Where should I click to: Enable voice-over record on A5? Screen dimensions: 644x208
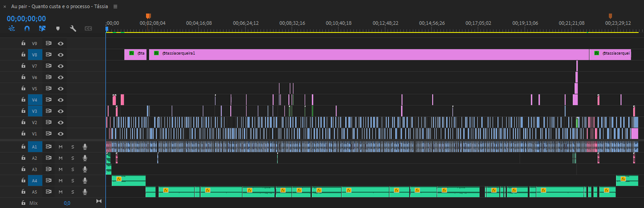coord(85,191)
